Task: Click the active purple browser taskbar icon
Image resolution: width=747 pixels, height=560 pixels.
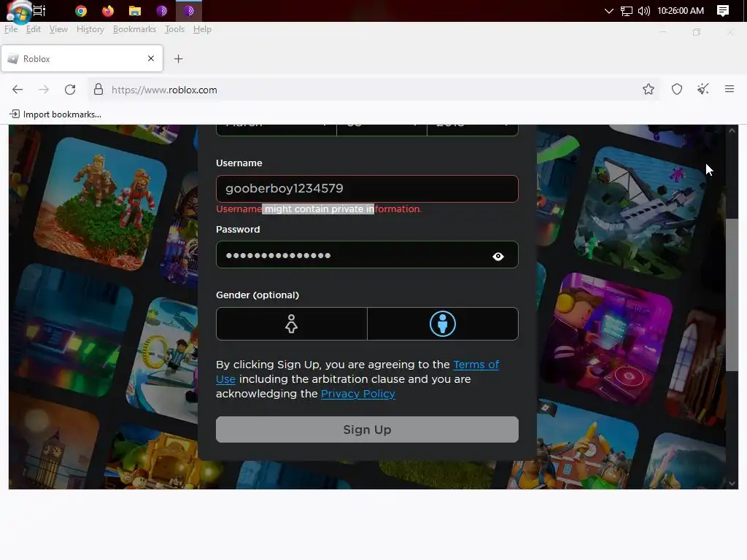Action: tap(189, 10)
